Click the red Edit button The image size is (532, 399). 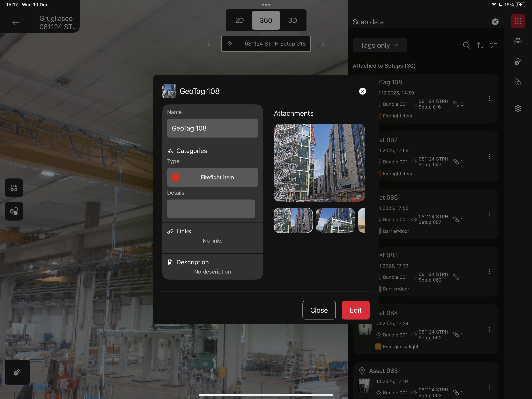355,310
